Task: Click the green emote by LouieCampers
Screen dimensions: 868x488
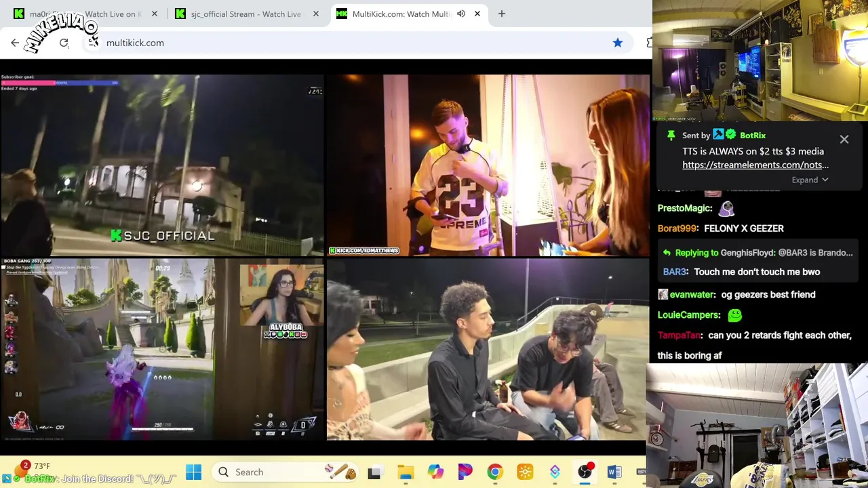Action: click(734, 315)
